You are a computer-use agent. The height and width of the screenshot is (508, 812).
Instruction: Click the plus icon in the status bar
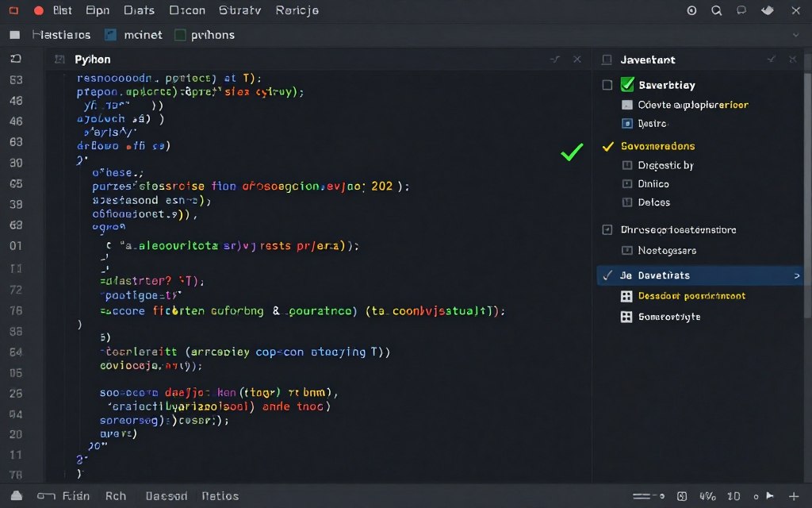pyautogui.click(x=794, y=496)
